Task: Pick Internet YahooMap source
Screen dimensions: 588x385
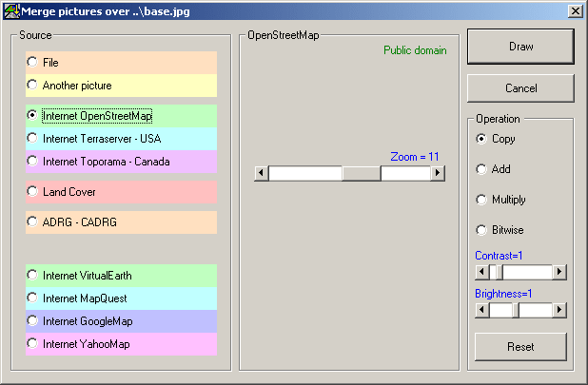Action: coord(121,344)
